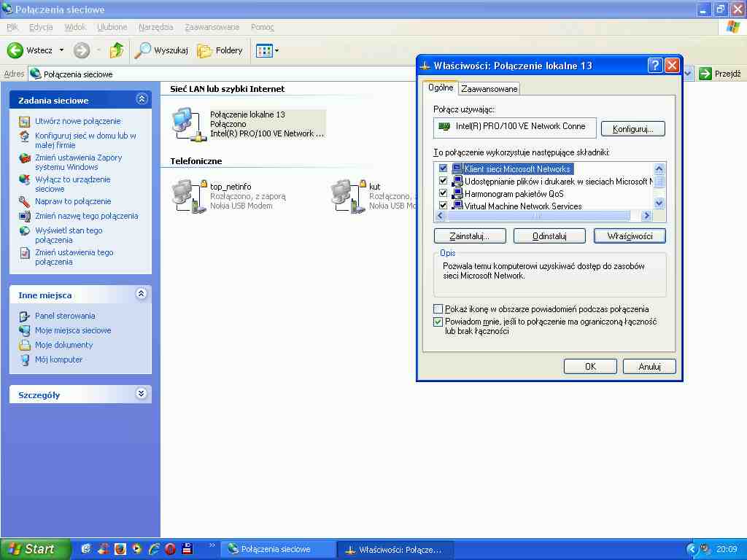Click horizontal scrollbar right arrow in list
This screenshot has height=560, width=747.
point(646,216)
